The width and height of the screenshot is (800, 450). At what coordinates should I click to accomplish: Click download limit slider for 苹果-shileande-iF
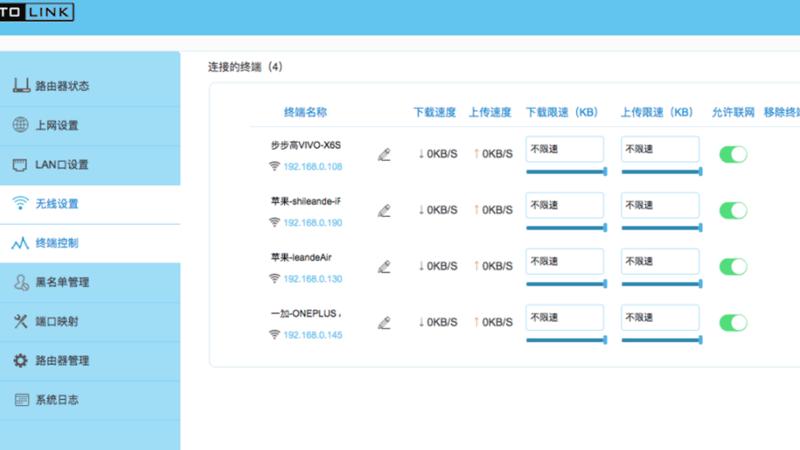(566, 228)
